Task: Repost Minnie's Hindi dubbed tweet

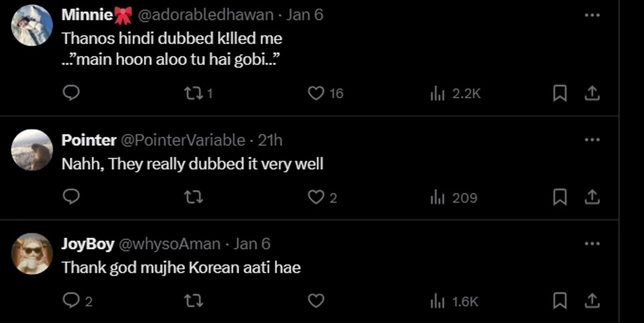Action: [192, 94]
